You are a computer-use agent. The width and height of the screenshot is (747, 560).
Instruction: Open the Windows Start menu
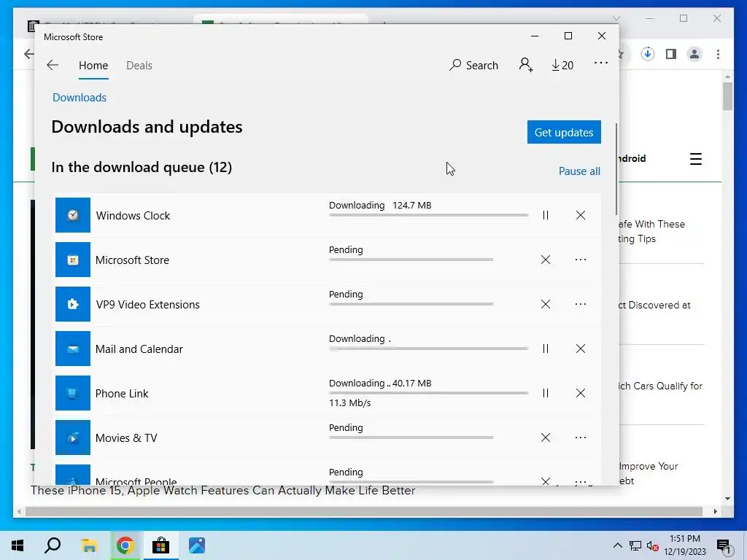click(x=18, y=545)
